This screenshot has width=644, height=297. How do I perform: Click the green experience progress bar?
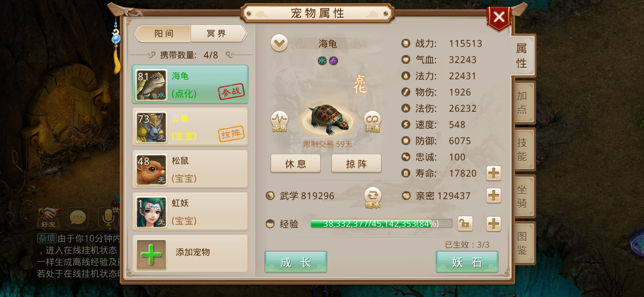point(381,224)
